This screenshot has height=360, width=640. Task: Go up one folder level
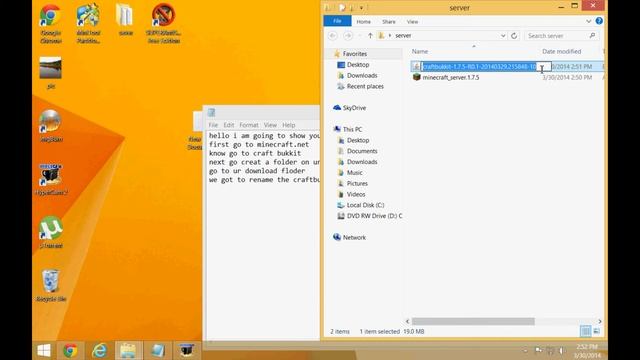tap(370, 36)
